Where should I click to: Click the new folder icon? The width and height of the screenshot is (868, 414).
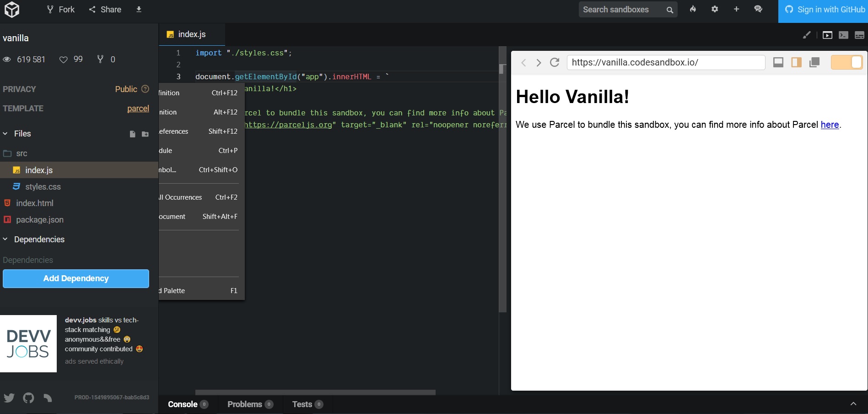145,134
